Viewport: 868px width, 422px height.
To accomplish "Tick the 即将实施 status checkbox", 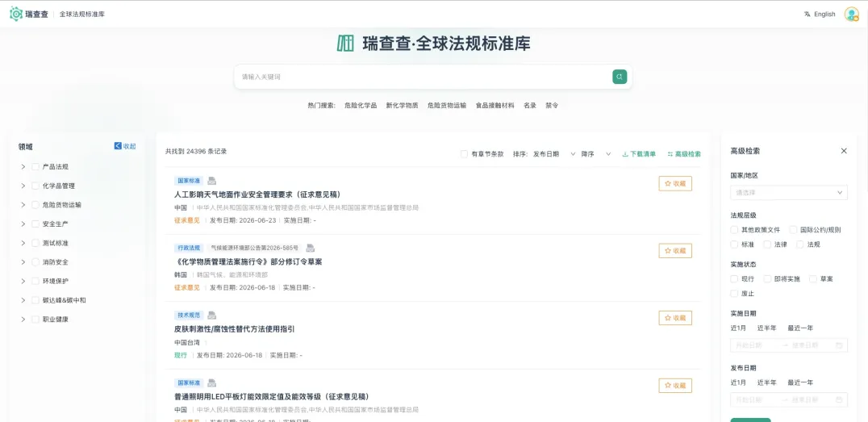I will point(766,278).
